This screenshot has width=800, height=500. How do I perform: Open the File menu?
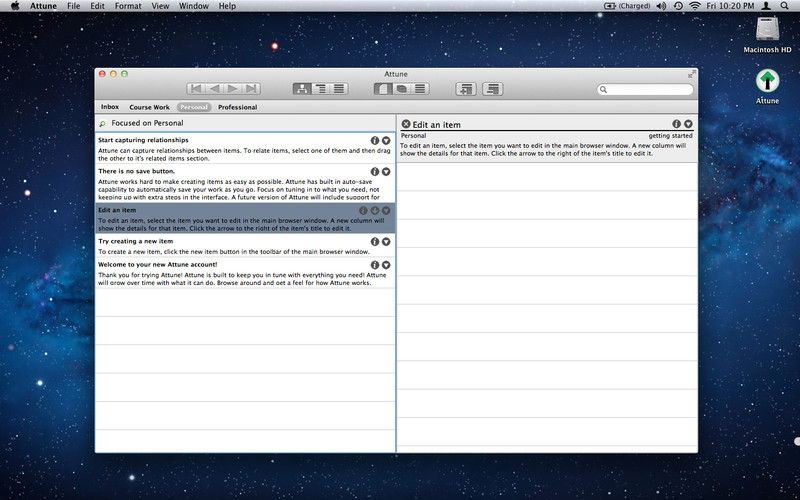73,6
